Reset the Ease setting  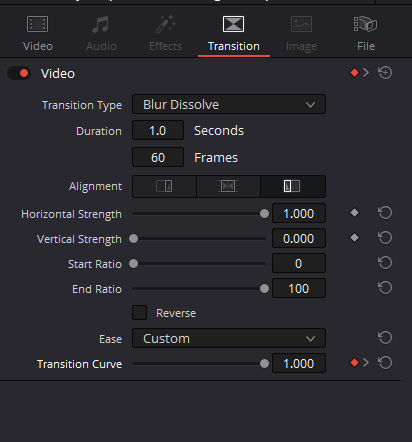385,338
